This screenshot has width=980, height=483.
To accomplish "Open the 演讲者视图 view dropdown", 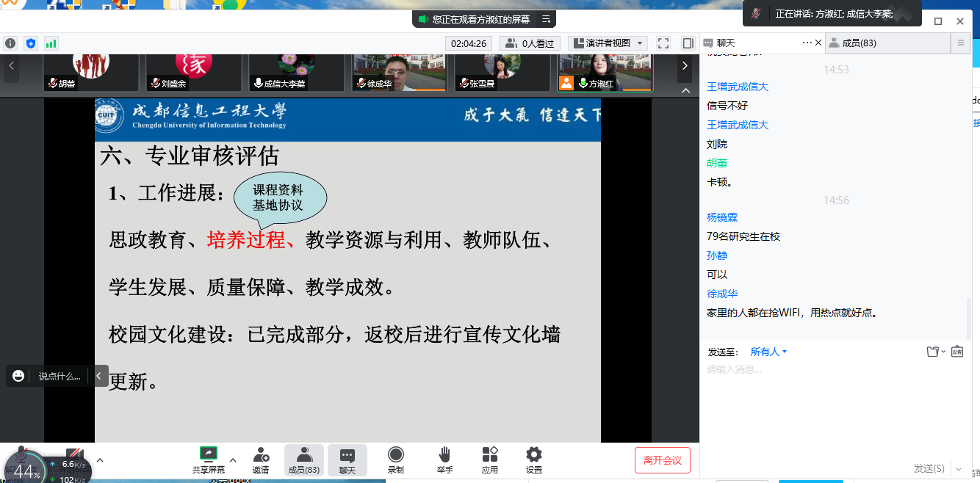I will point(608,43).
